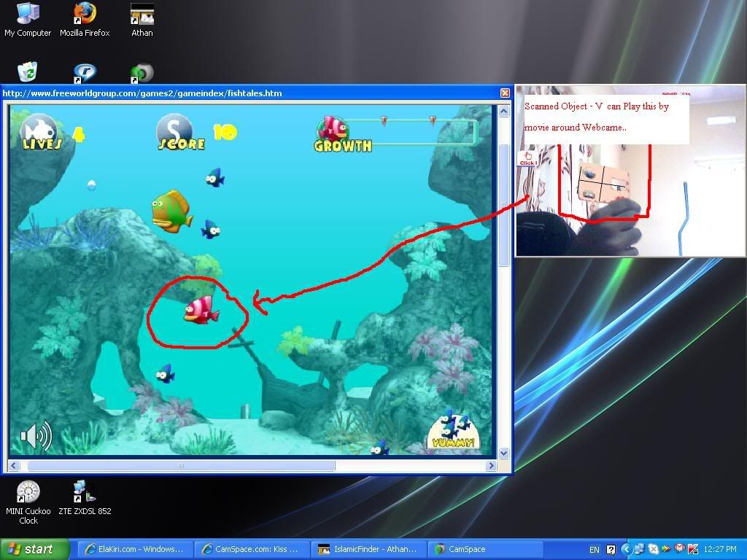Screen dimensions: 747x560
Task: Select the MINI Cuckoo Clock shortcut
Action: [x=28, y=502]
